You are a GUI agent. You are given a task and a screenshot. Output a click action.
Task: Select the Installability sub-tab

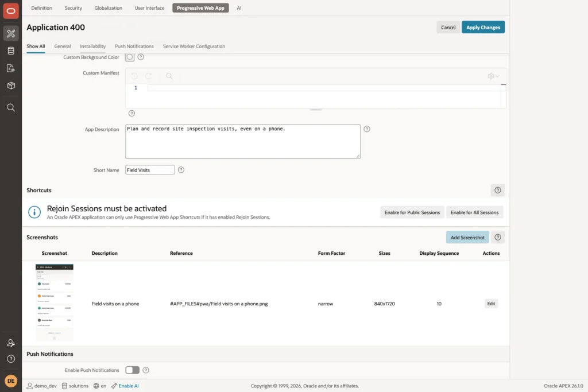(92, 46)
